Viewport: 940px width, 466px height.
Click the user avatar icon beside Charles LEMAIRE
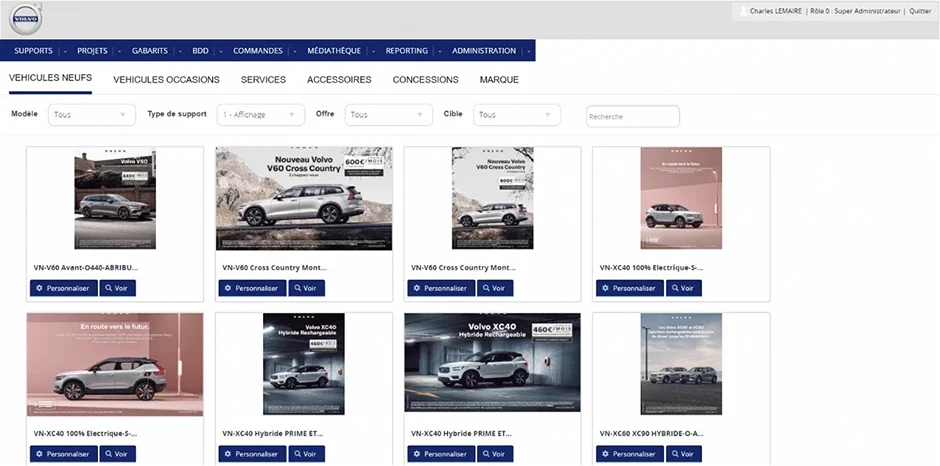pyautogui.click(x=743, y=11)
